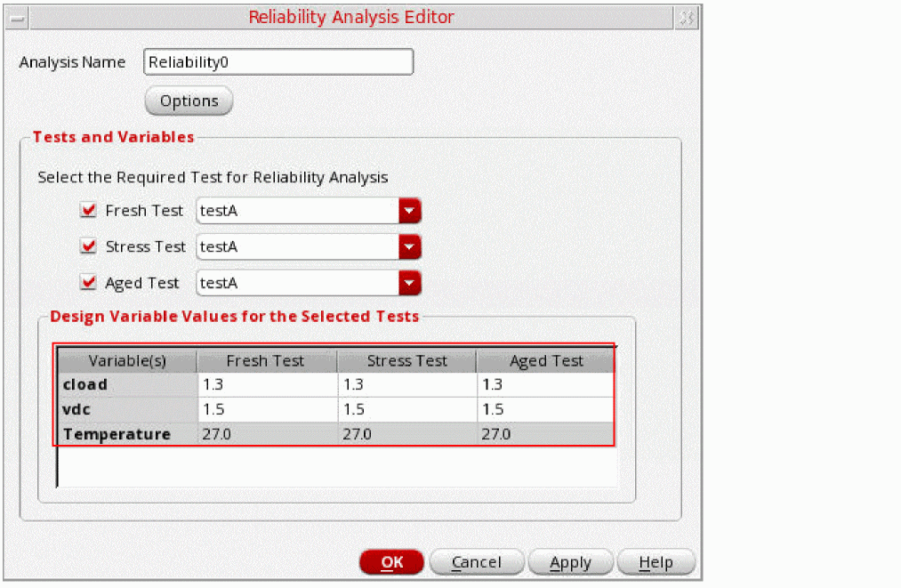Open the Options dialog
The width and height of the screenshot is (901, 588).
point(189,101)
